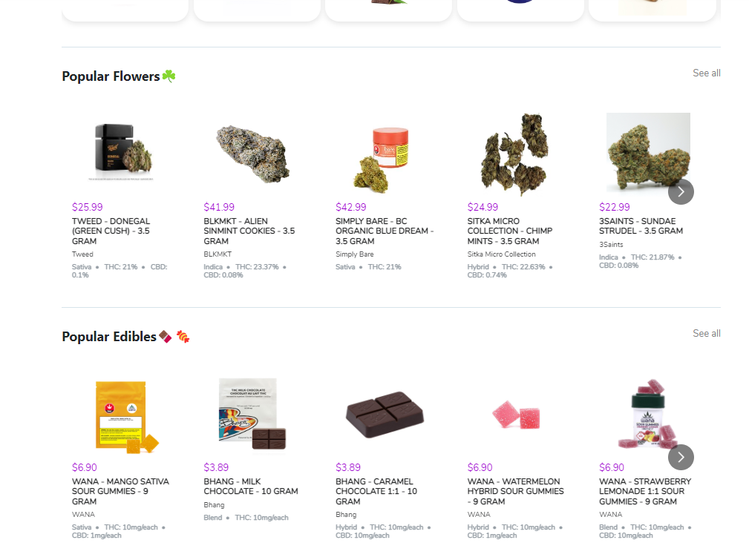Open See all for Popular Flowers
The height and width of the screenshot is (560, 749).
tap(707, 73)
